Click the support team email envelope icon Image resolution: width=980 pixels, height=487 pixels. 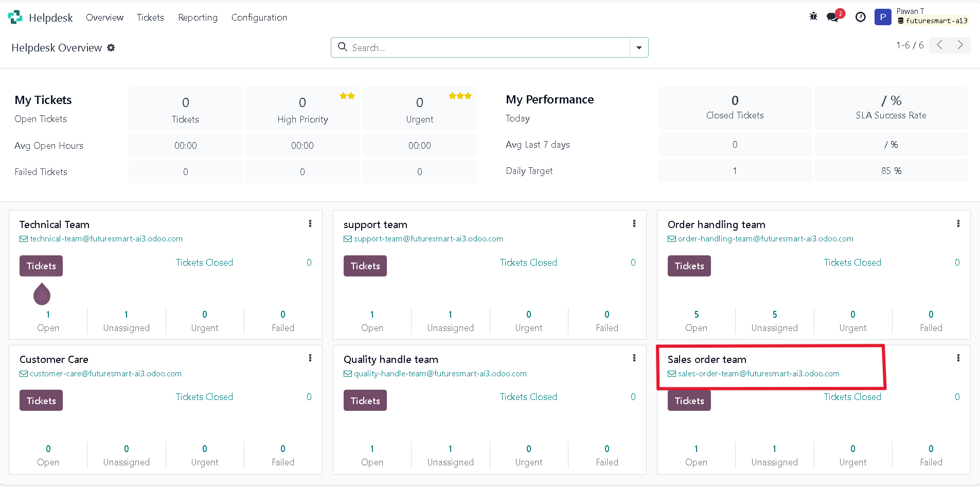348,239
